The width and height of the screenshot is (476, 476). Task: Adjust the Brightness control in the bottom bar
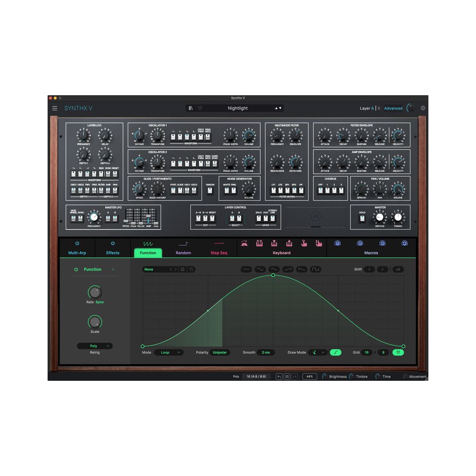(325, 376)
